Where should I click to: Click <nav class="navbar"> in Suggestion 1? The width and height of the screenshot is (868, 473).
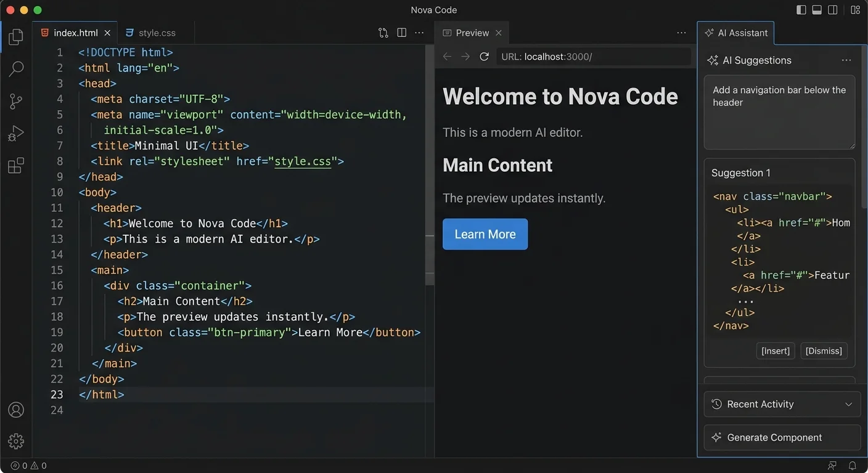tap(772, 196)
